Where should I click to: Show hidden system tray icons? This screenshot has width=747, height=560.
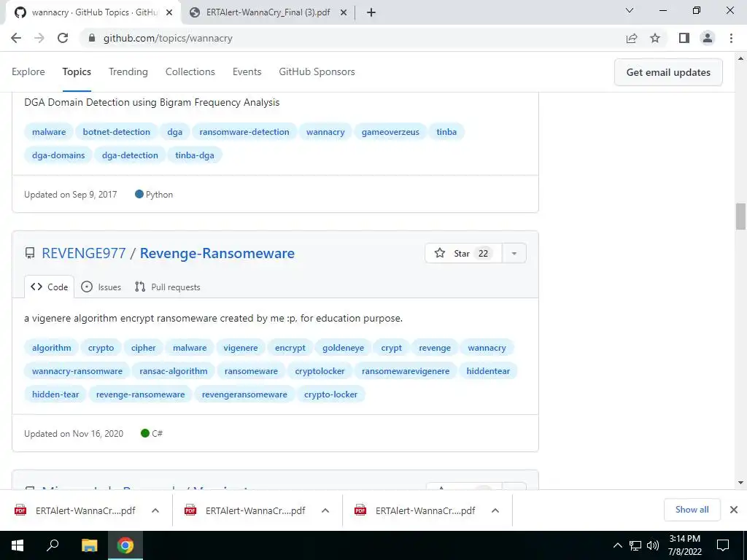617,545
